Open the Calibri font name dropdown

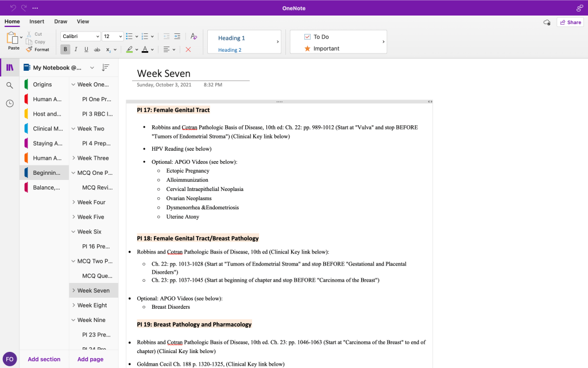coord(80,36)
